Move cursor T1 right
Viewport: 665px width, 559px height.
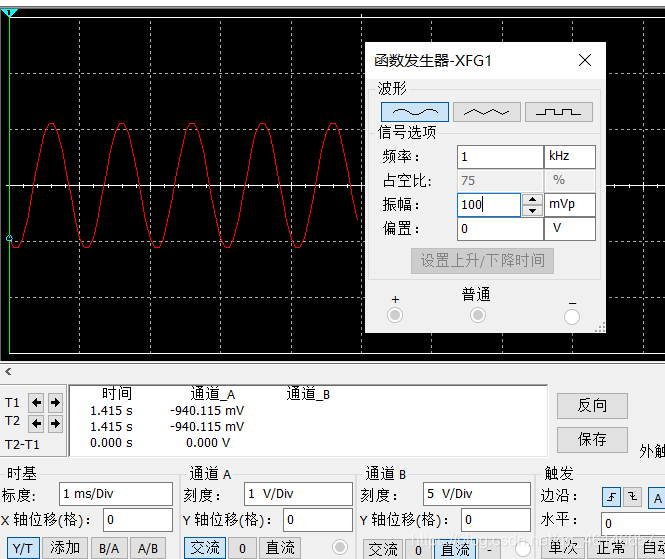click(55, 402)
